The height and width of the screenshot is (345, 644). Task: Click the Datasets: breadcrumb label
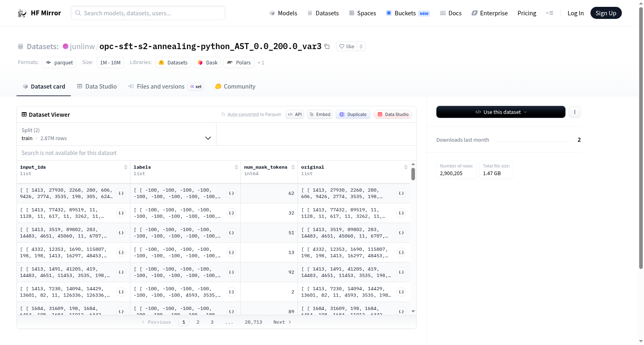[x=43, y=47]
